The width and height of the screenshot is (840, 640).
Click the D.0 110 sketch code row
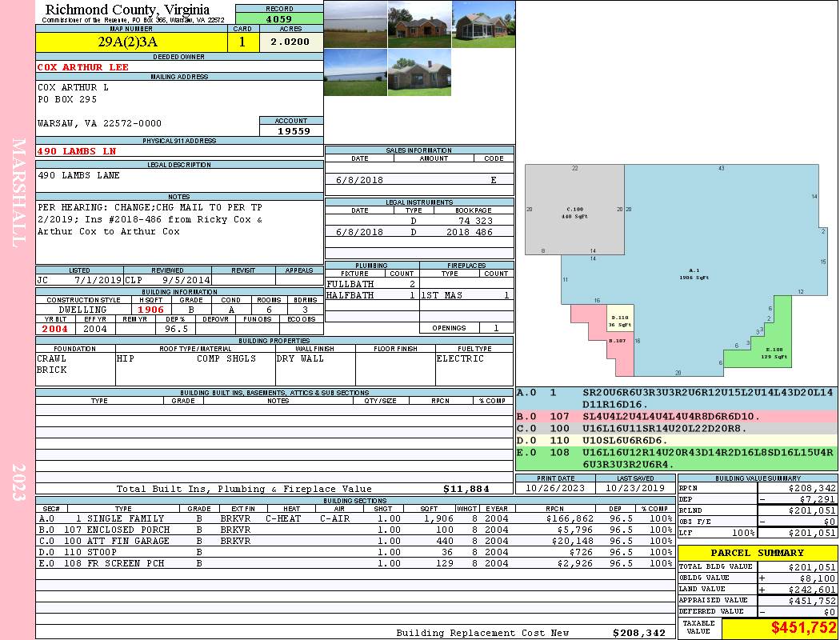click(676, 441)
